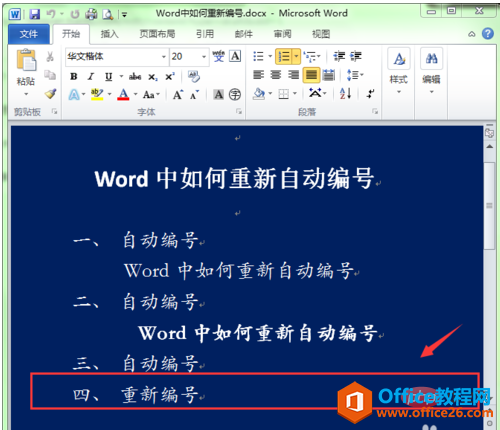The height and width of the screenshot is (430, 500).
Task: Toggle Strikethrough abc button
Action: coord(135,77)
